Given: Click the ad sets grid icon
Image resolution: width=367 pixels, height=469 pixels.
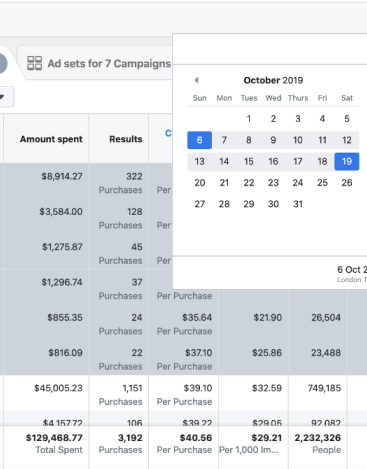Looking at the screenshot, I should (34, 63).
